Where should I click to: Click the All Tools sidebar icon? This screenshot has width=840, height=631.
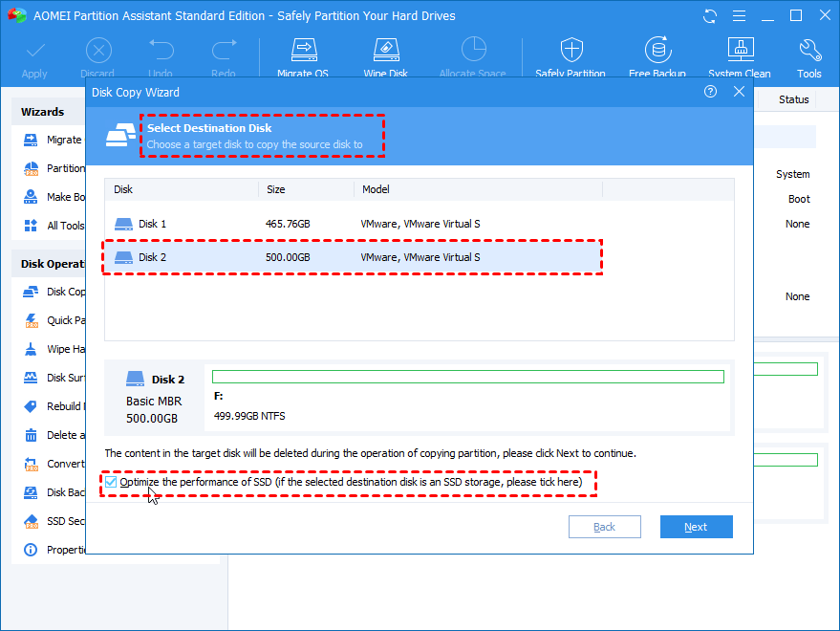pos(31,226)
